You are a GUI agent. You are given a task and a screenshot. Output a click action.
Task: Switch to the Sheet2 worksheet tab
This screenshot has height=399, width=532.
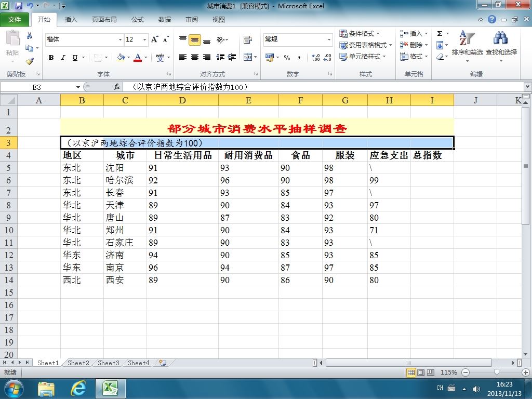78,363
